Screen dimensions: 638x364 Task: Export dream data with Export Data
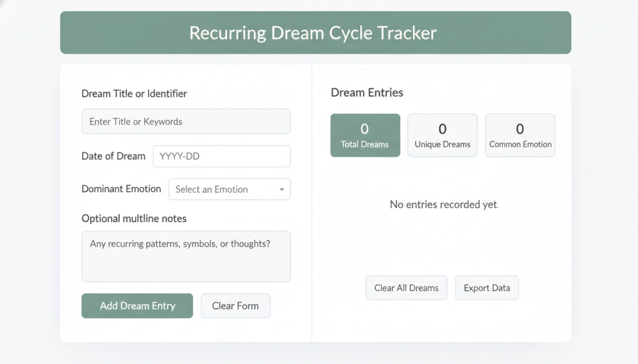[486, 287]
